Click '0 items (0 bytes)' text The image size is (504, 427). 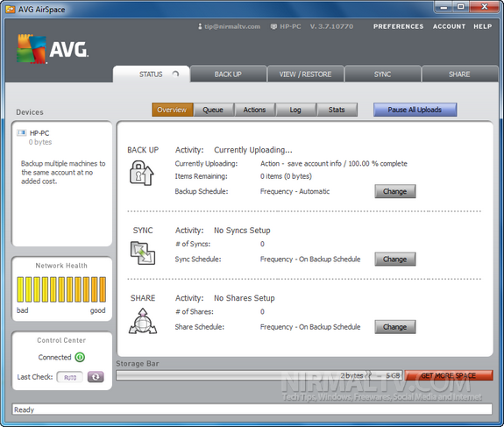point(286,176)
